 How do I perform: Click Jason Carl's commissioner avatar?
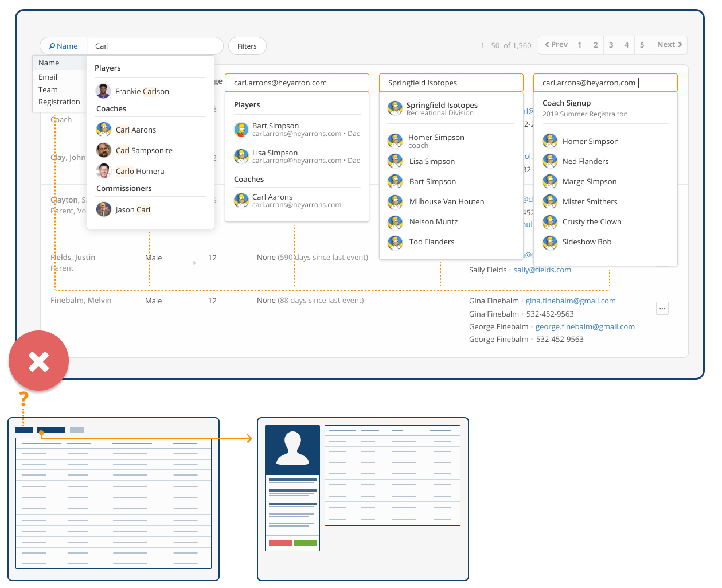coord(104,209)
